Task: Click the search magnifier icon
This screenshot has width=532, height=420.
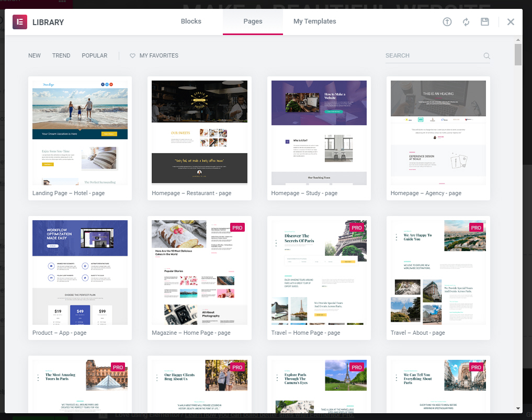Action: point(486,56)
